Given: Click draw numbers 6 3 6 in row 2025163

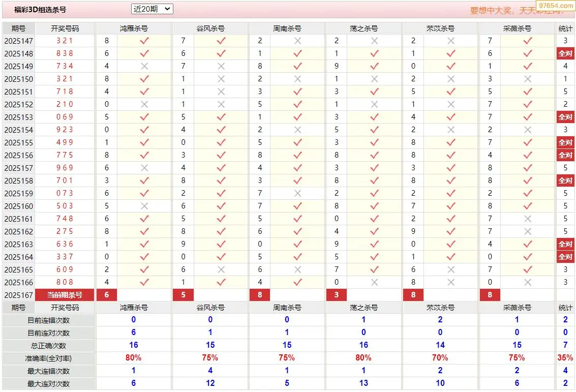Looking at the screenshot, I should pos(65,245).
